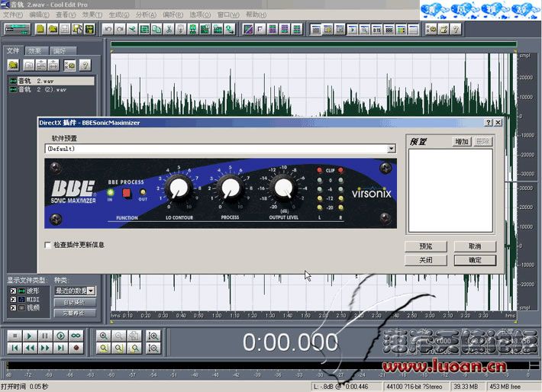This screenshot has width=542, height=392.
Task: Toggle the red BBE Process function button
Action: click(127, 193)
